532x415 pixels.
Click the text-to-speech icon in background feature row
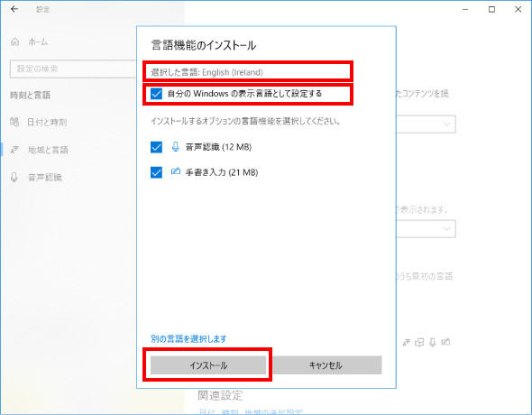[x=419, y=343]
